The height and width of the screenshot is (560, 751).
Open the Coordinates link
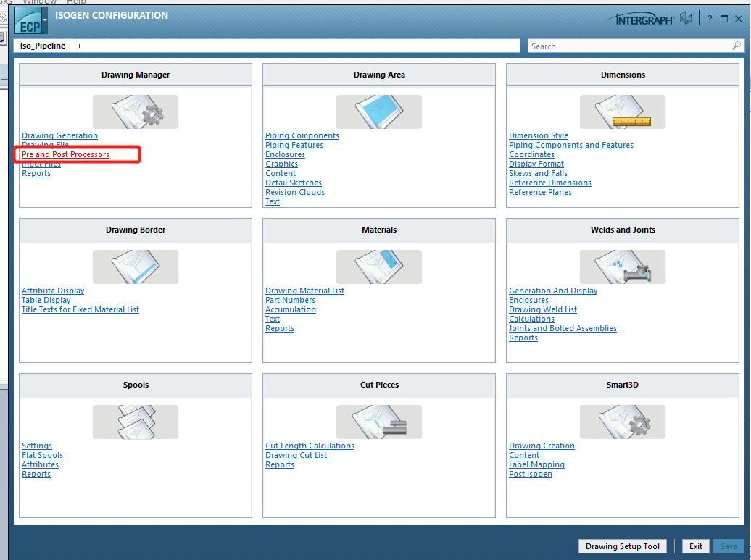pyautogui.click(x=531, y=154)
